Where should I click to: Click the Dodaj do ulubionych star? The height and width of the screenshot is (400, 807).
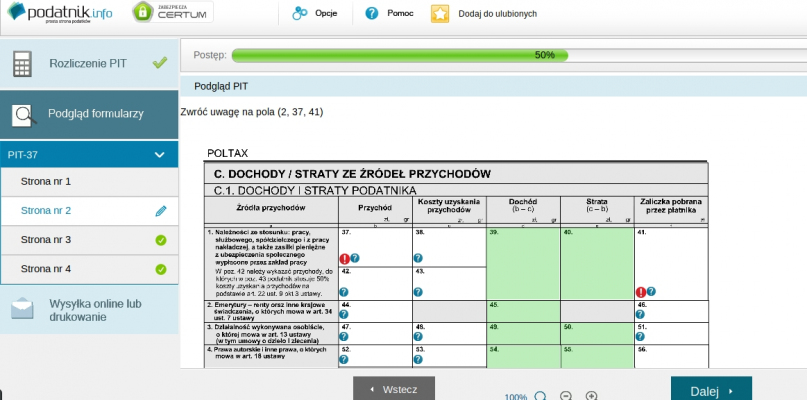(439, 14)
